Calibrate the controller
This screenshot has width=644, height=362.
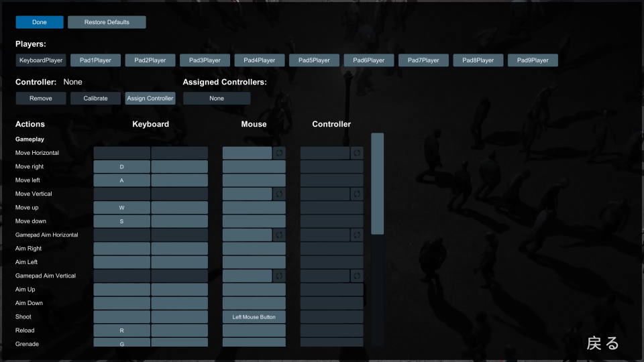pyautogui.click(x=95, y=99)
